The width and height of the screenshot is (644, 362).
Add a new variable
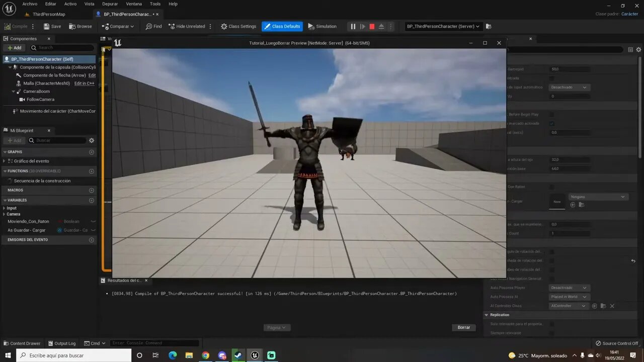pyautogui.click(x=92, y=200)
